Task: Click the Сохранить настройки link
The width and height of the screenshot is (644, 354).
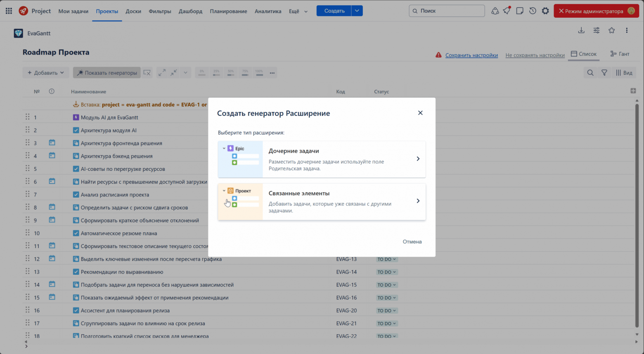Action: 471,55
